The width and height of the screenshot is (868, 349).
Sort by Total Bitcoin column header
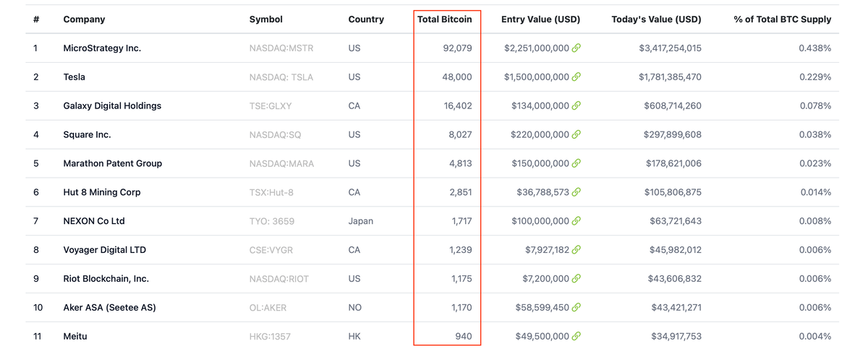click(x=445, y=20)
